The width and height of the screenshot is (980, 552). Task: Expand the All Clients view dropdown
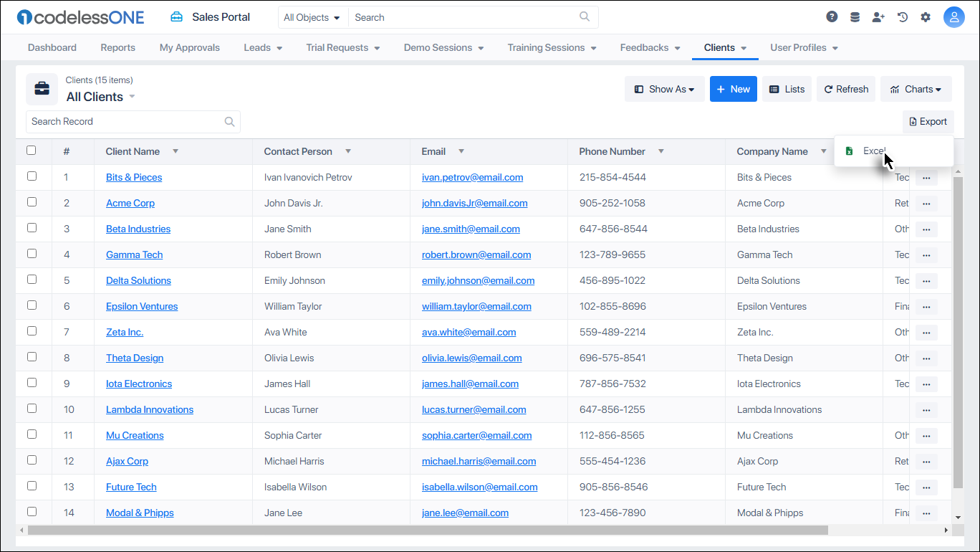[132, 97]
